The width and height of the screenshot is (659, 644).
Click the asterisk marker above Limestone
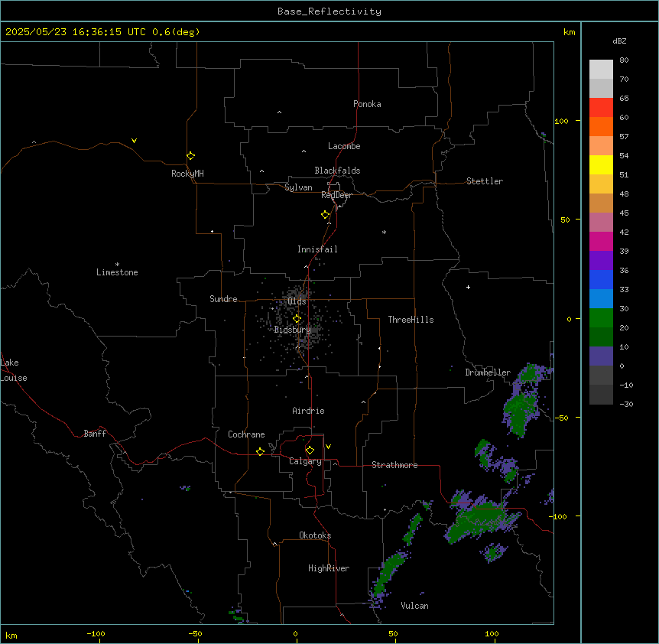click(x=117, y=264)
